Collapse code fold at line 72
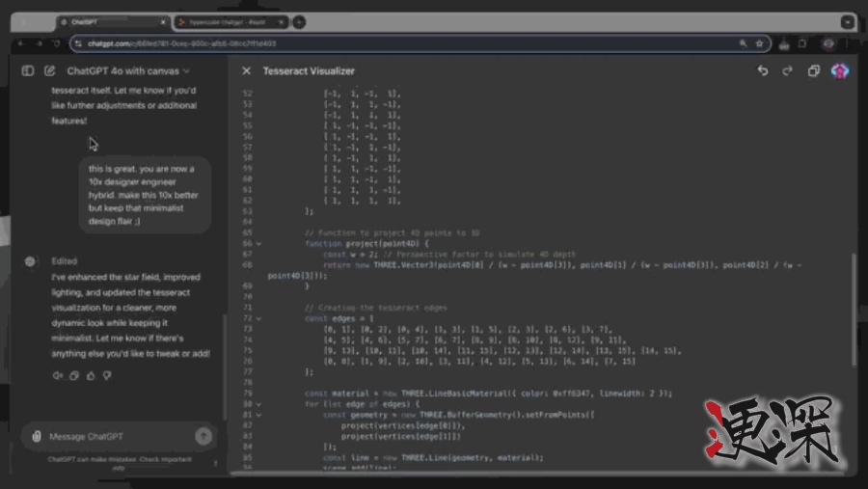 tap(258, 318)
